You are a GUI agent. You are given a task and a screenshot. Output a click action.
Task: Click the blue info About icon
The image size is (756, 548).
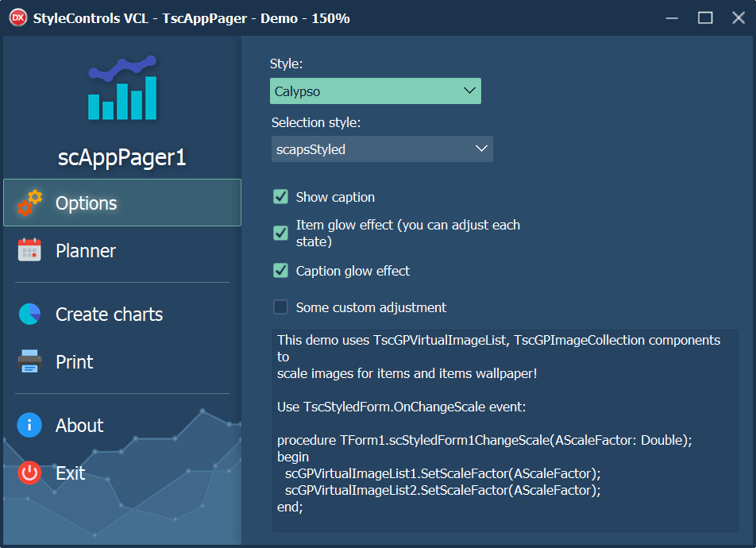pyautogui.click(x=29, y=425)
